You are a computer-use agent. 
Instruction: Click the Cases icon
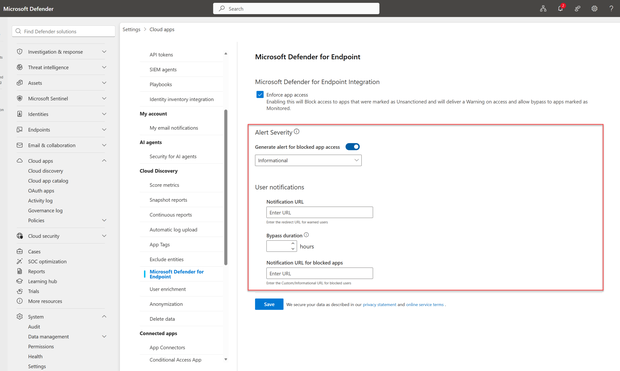coord(19,251)
